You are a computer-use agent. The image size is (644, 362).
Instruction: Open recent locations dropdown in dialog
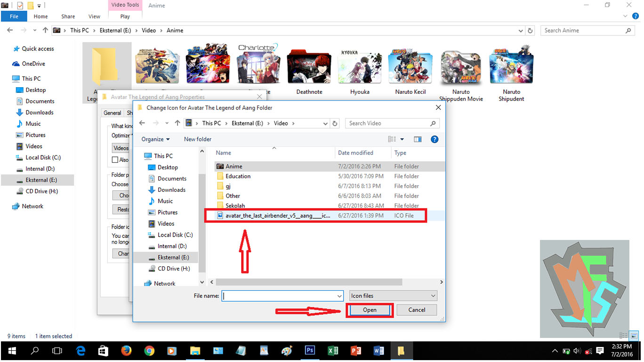point(166,123)
